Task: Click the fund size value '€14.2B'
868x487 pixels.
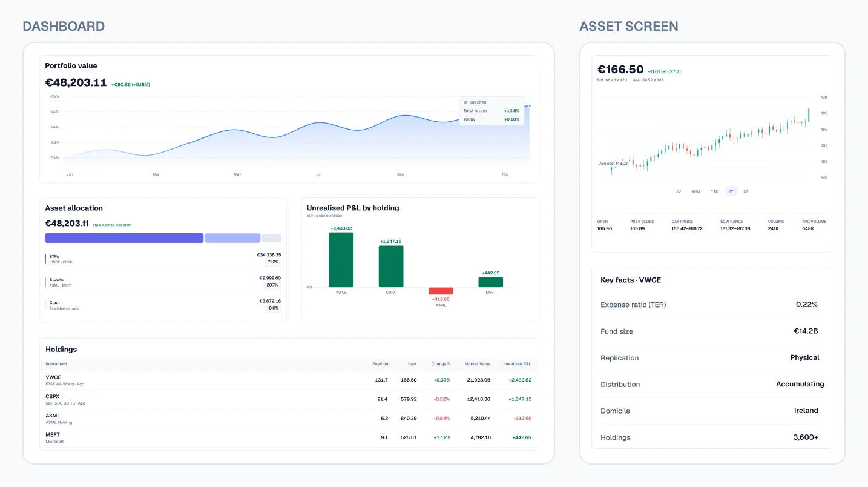Action: click(x=806, y=331)
